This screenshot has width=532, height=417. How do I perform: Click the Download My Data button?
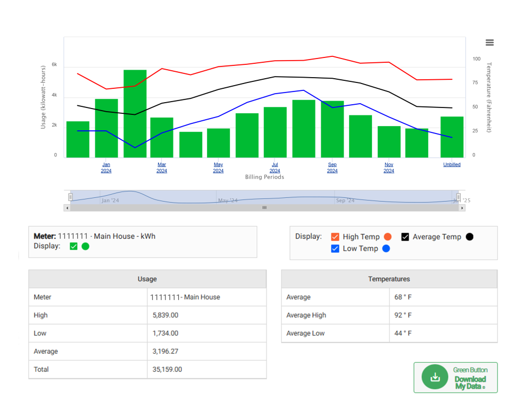[x=456, y=377]
